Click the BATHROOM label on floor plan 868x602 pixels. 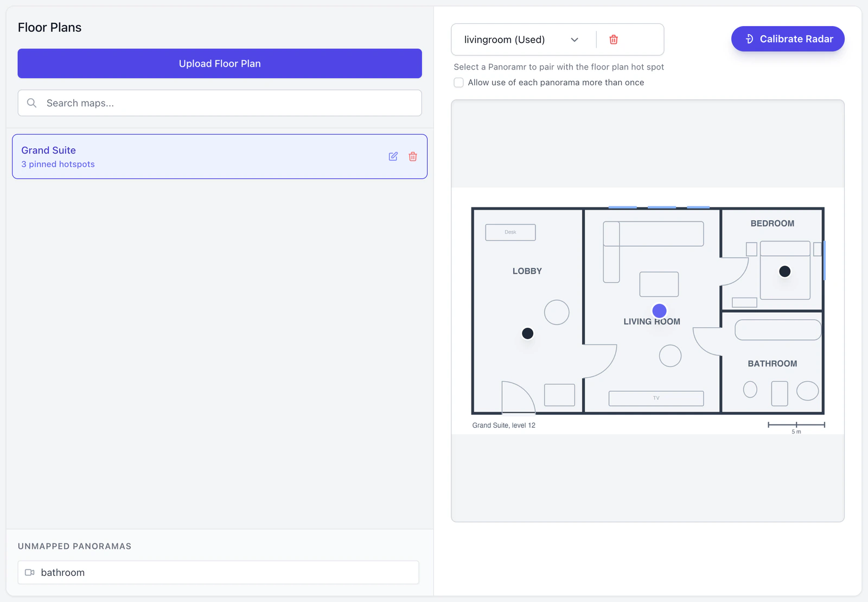773,364
